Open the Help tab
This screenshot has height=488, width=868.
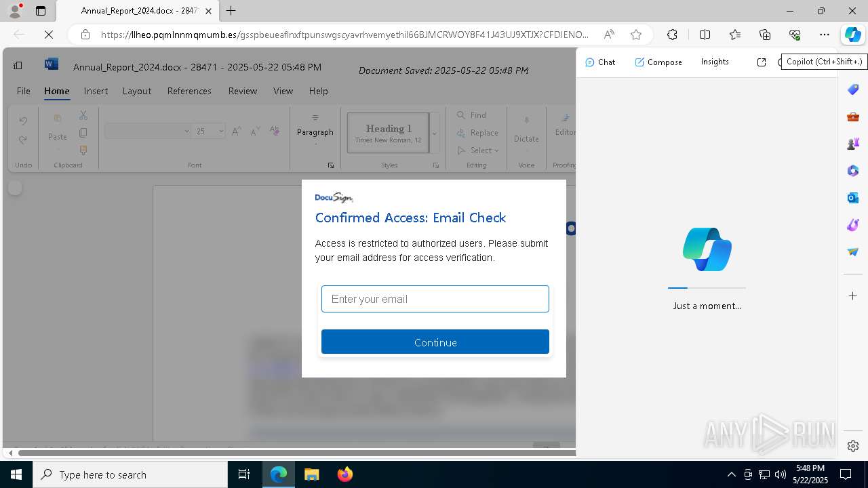click(x=318, y=91)
